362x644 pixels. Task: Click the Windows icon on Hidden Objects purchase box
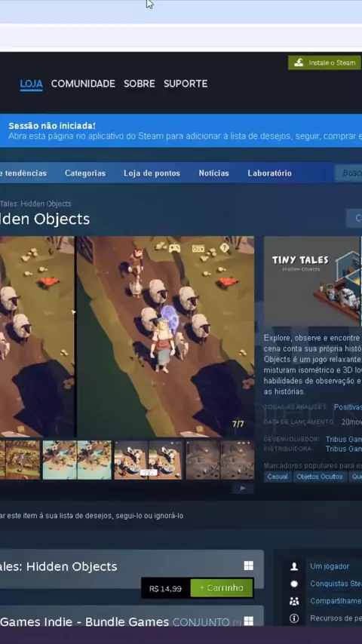pos(249,566)
